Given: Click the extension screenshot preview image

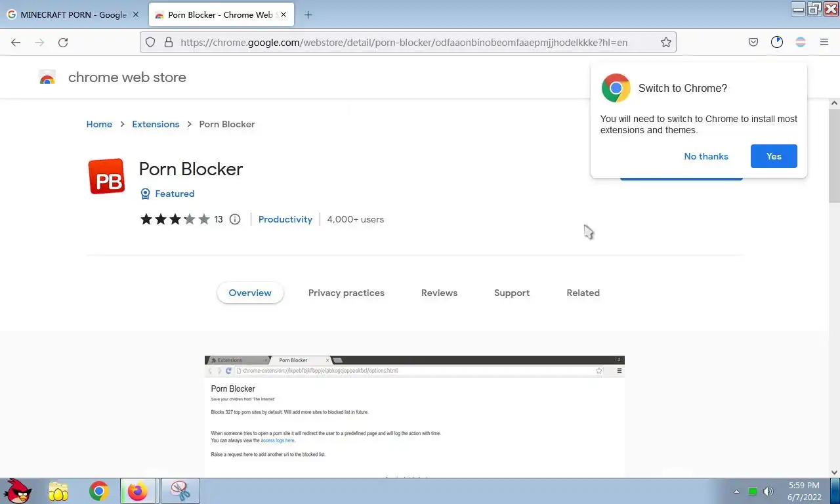Looking at the screenshot, I should coord(415,416).
